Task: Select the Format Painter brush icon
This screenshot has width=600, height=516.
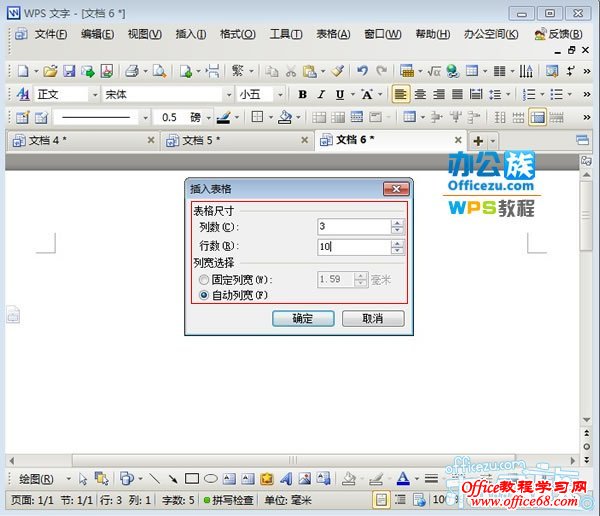Action: click(338, 71)
